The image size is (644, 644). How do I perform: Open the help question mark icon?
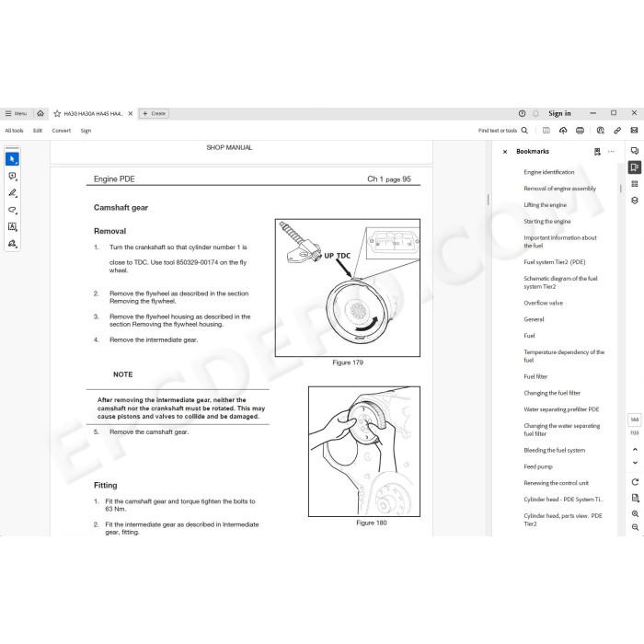[x=522, y=113]
